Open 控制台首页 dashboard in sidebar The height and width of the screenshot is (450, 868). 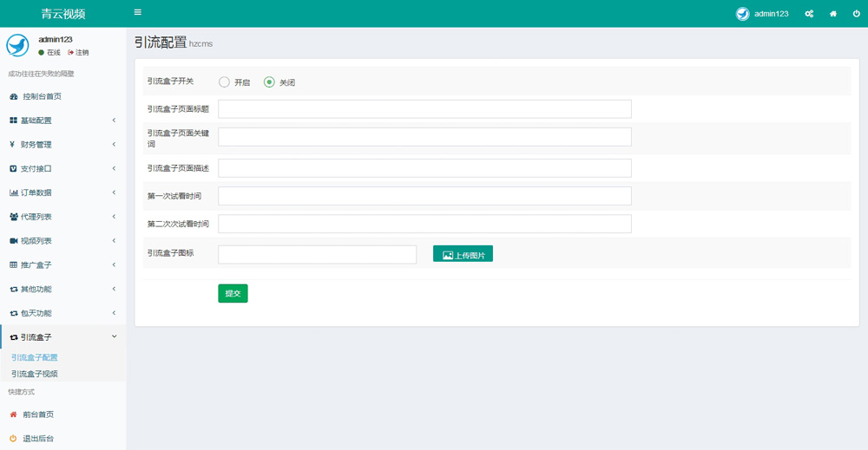42,96
